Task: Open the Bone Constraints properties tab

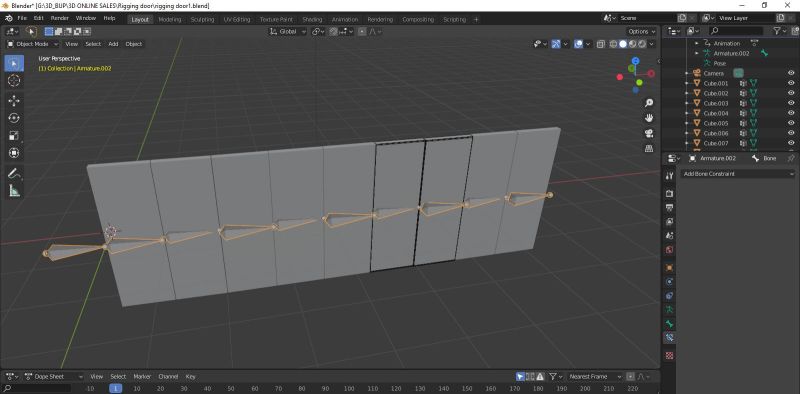Action: pyautogui.click(x=669, y=337)
